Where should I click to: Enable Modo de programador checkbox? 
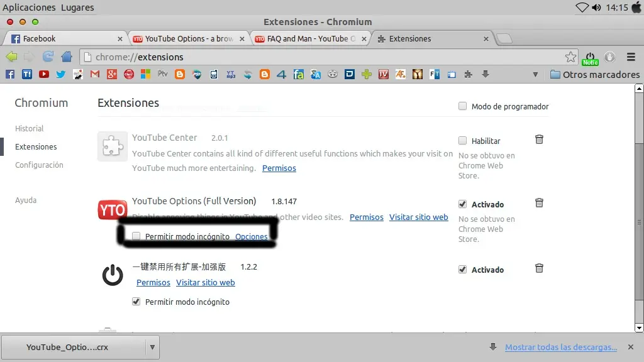[x=462, y=106]
